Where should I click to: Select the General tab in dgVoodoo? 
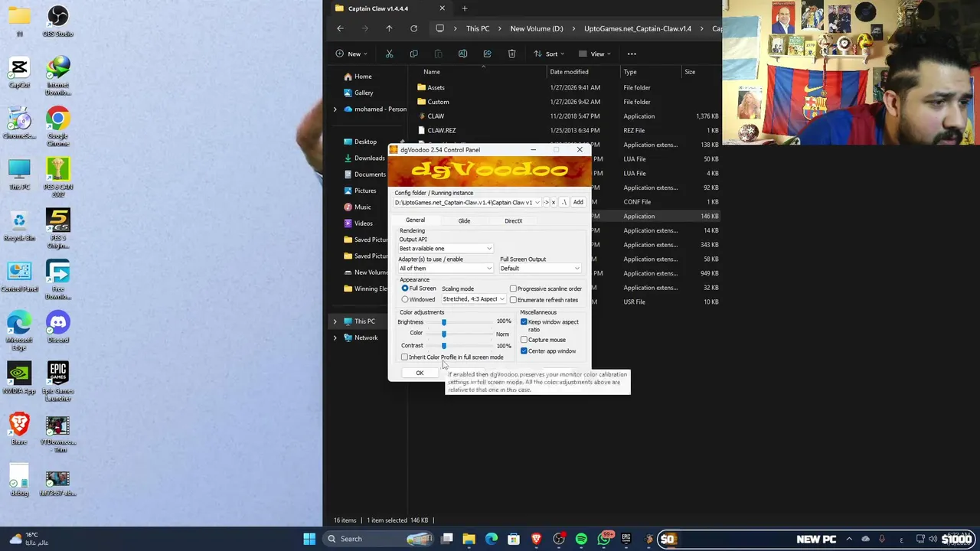point(415,220)
